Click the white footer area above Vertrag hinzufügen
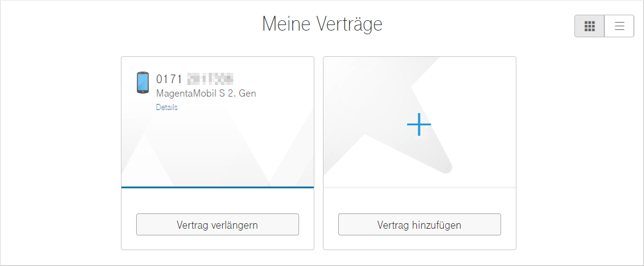Viewport: 644px width, 266px height. pos(419,201)
